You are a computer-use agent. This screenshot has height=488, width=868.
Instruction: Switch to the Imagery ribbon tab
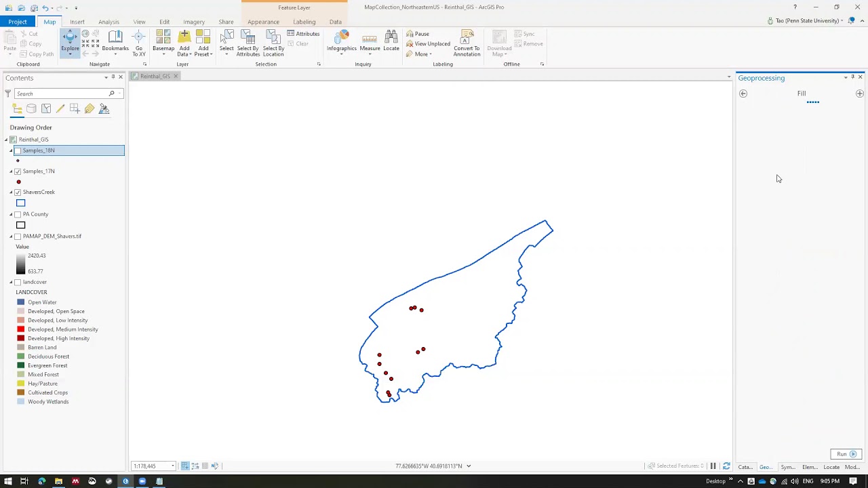194,22
